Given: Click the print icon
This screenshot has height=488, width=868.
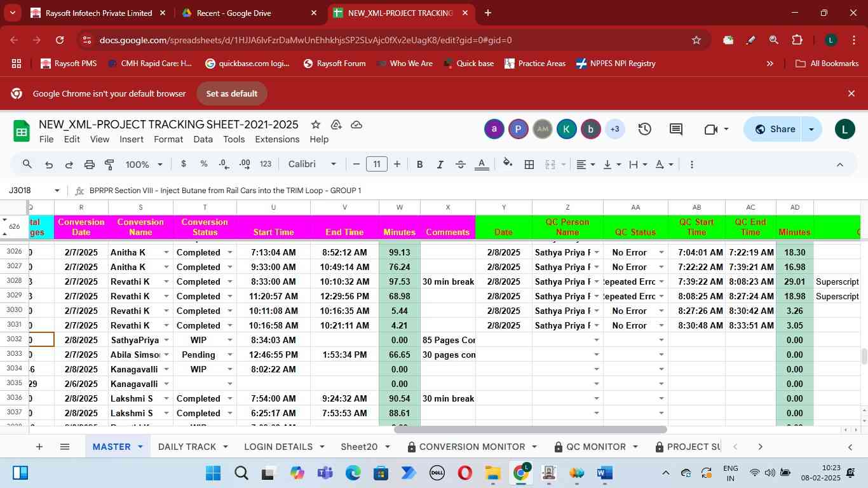Looking at the screenshot, I should click(x=90, y=165).
